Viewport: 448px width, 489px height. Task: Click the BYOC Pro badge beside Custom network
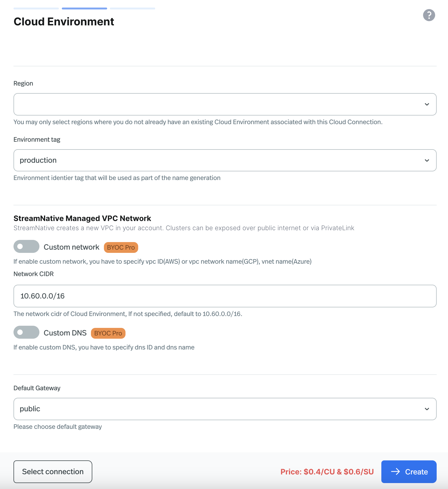click(121, 247)
